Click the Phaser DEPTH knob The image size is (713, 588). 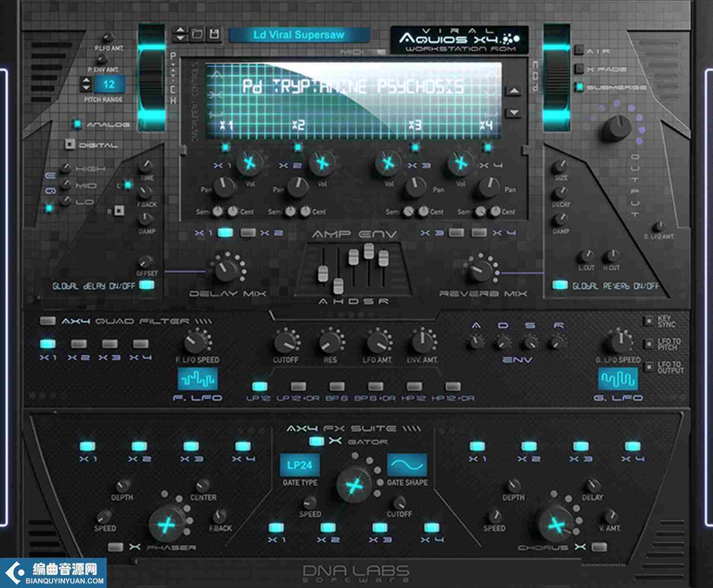click(x=123, y=485)
